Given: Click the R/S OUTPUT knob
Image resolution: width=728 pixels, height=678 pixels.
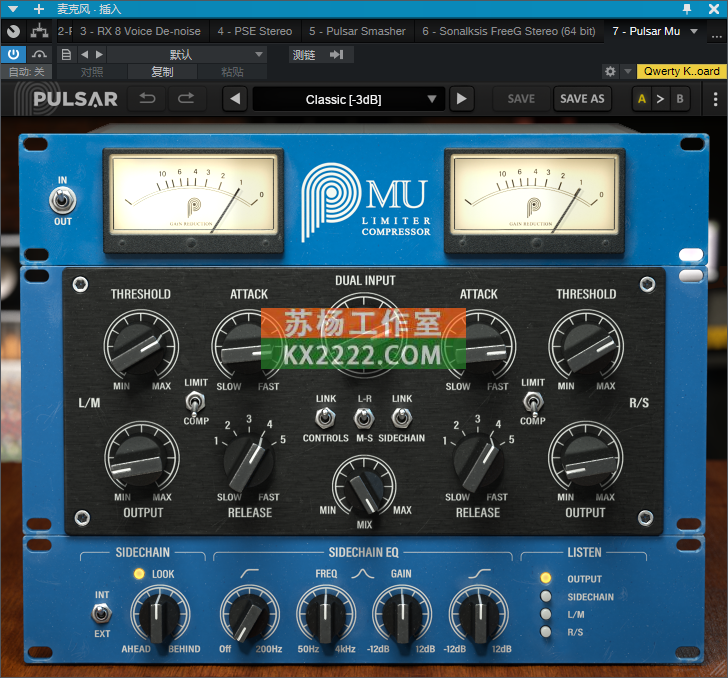Looking at the screenshot, I should [585, 457].
